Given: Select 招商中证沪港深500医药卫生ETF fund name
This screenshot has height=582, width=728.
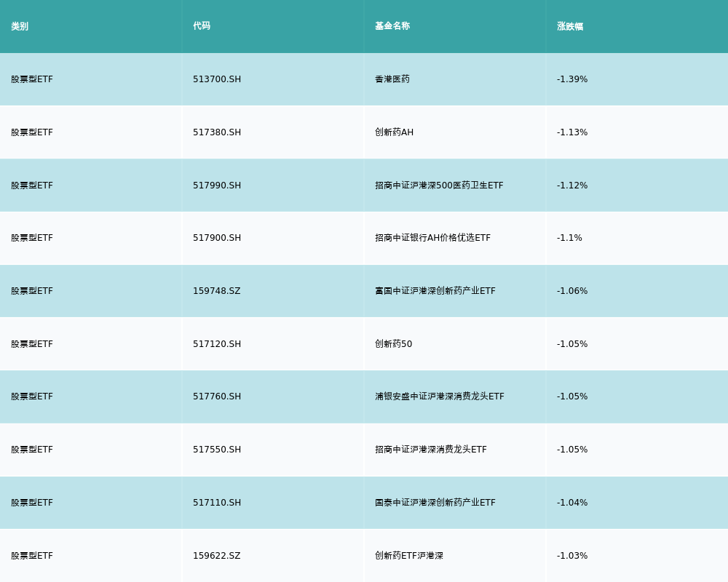Looking at the screenshot, I should [x=439, y=186].
